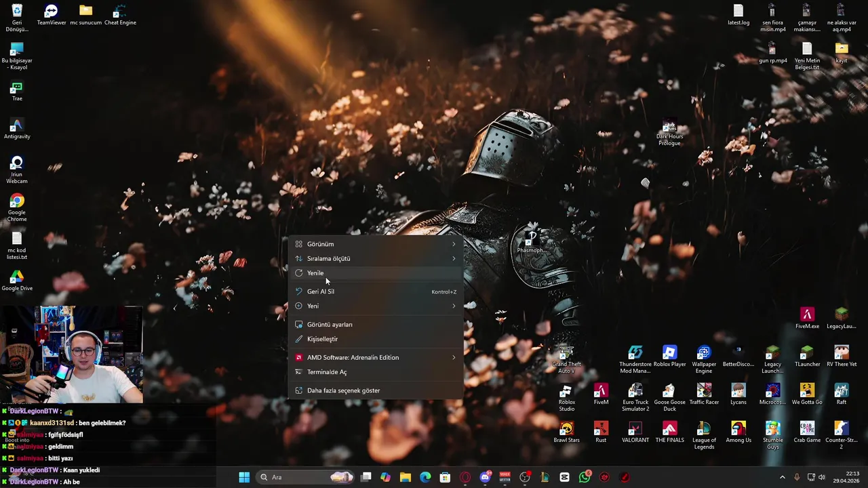Choose Kişiselleştir menu entry
The height and width of the screenshot is (488, 868).
[x=376, y=339]
